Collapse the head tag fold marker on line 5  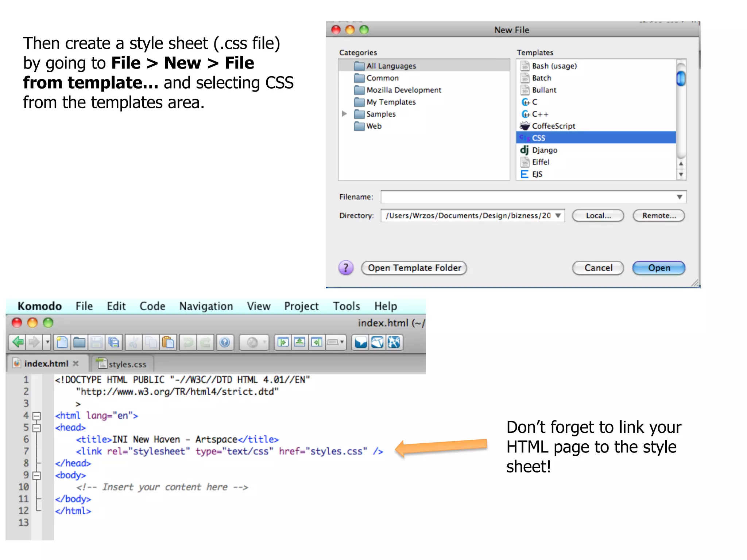[x=36, y=428]
